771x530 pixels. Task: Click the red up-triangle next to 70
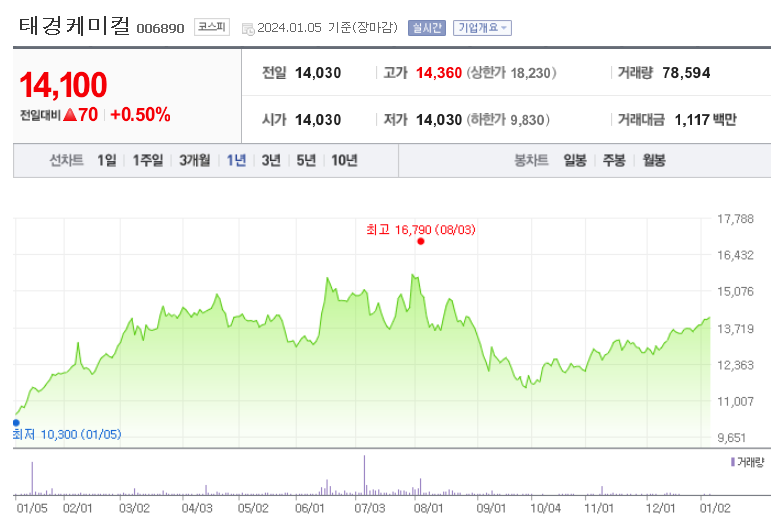coord(70,115)
